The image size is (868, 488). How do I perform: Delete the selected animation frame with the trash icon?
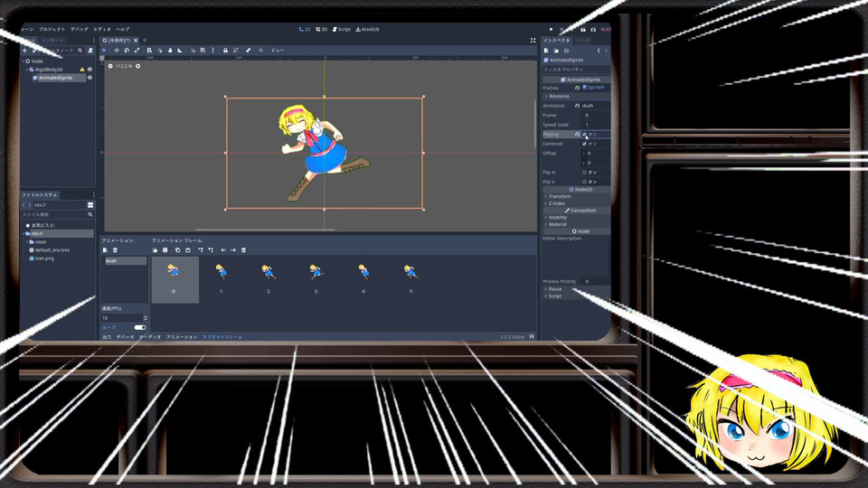[243, 249]
